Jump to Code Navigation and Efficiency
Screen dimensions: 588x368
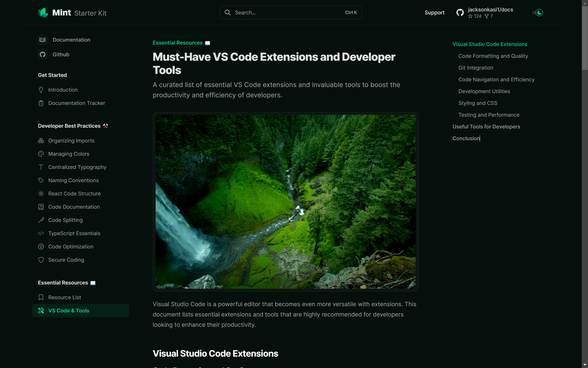pos(496,80)
